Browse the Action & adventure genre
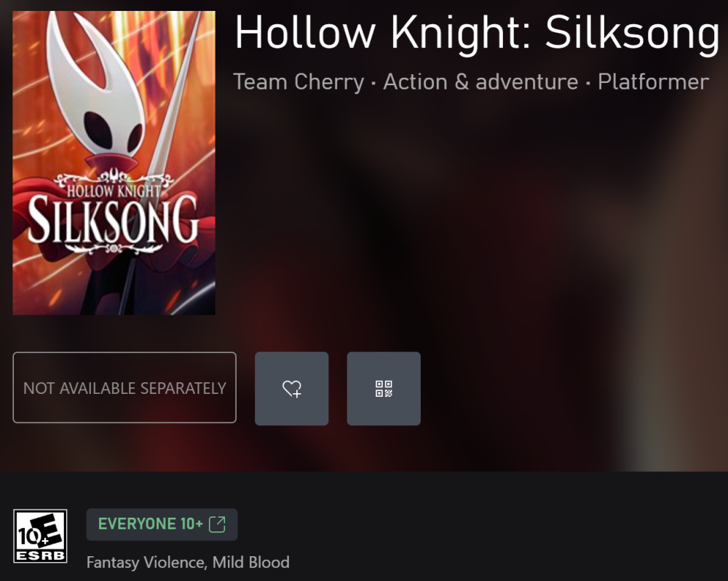Screen dimensions: 728x581 click(x=480, y=82)
